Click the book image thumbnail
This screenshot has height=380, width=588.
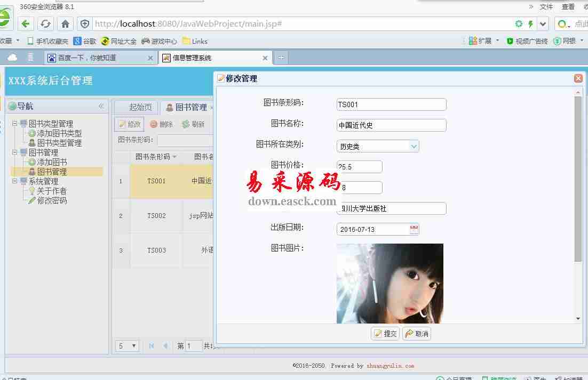pos(390,283)
